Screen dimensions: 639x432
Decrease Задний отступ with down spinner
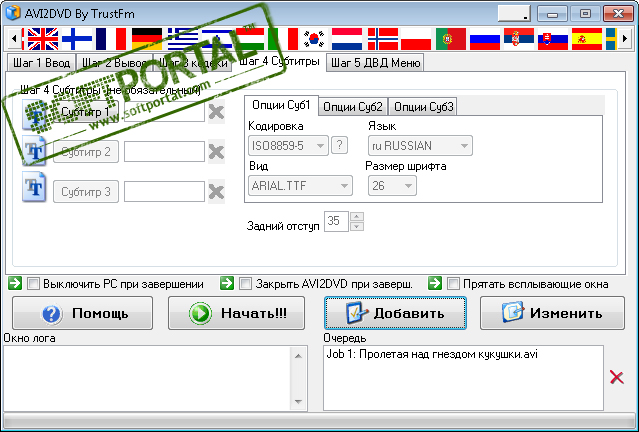(357, 227)
